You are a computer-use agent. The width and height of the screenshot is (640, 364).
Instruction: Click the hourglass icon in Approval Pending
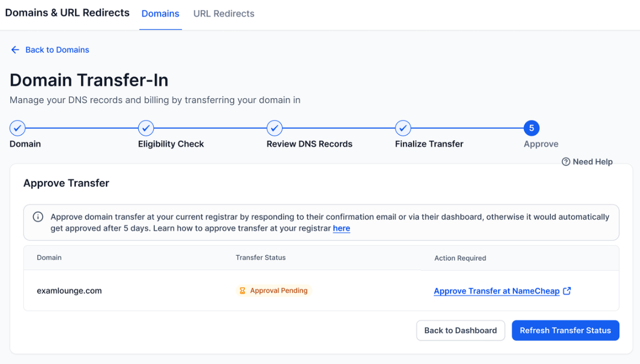tap(242, 290)
